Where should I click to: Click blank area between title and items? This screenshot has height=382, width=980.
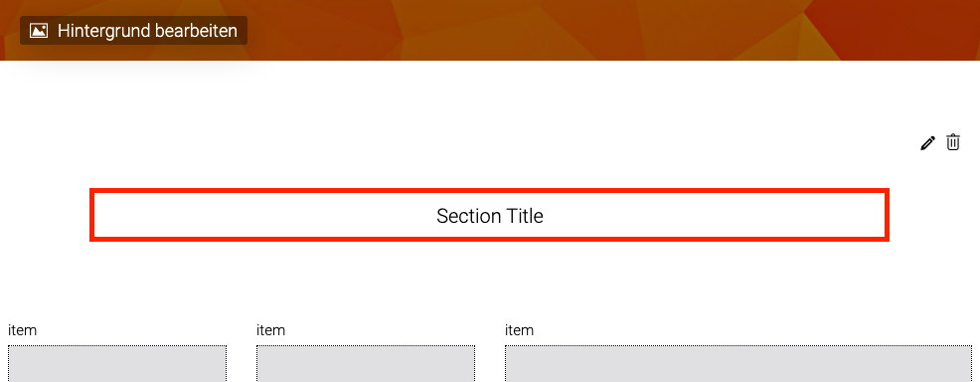coord(489,282)
